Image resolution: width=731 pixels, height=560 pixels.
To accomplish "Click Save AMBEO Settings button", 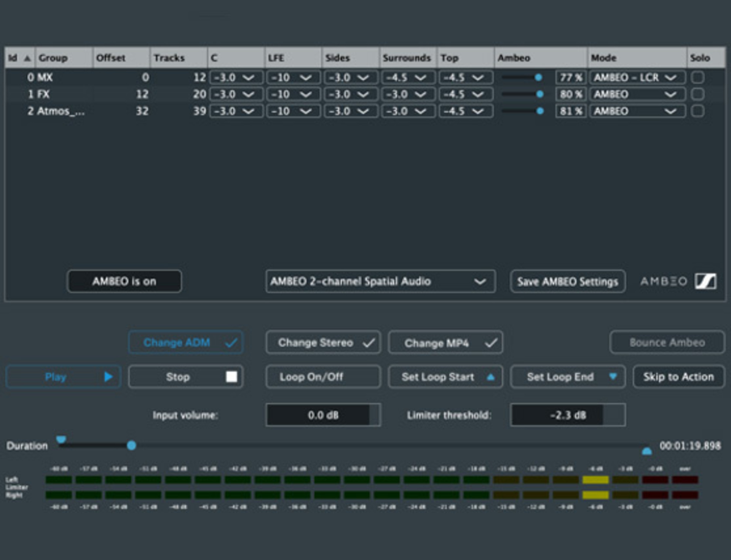I will tap(567, 282).
